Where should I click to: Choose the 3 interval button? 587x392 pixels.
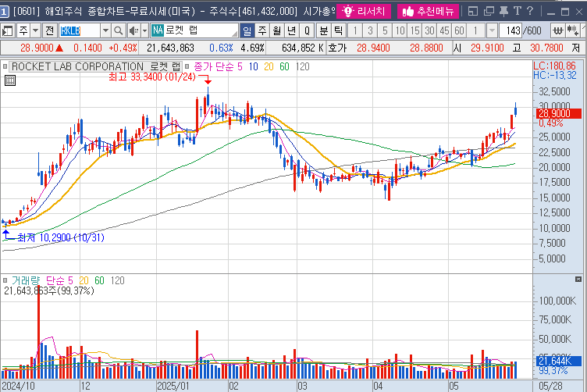click(x=370, y=30)
